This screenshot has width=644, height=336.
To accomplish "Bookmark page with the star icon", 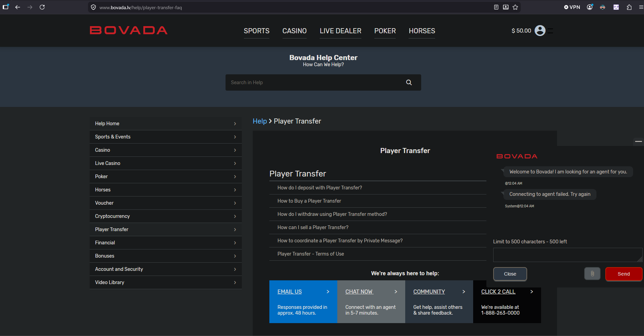I will 515,7.
